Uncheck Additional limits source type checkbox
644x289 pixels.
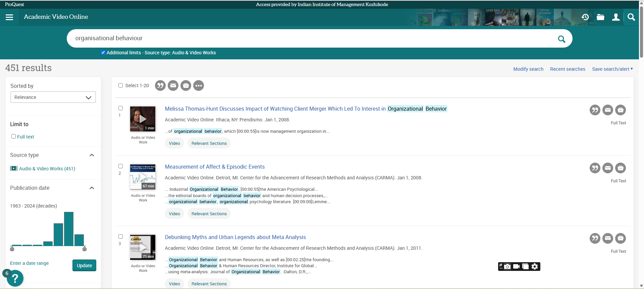coord(103,53)
